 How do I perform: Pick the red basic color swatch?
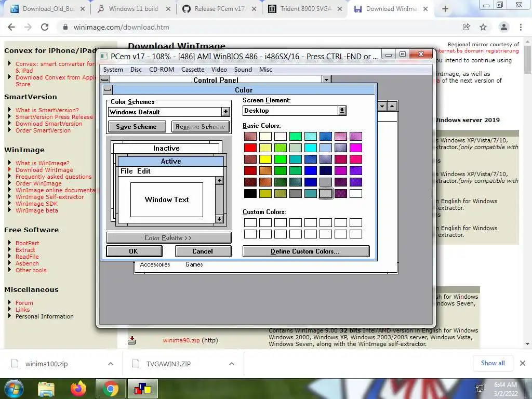click(x=250, y=148)
